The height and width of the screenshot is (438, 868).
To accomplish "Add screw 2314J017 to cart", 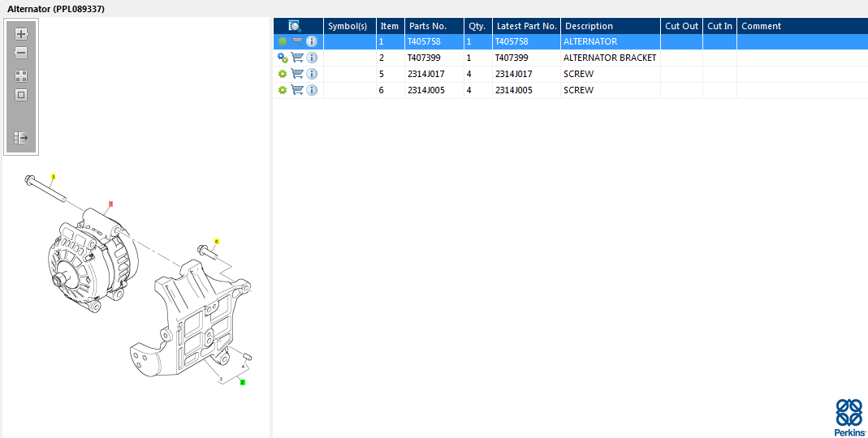I will (x=297, y=74).
